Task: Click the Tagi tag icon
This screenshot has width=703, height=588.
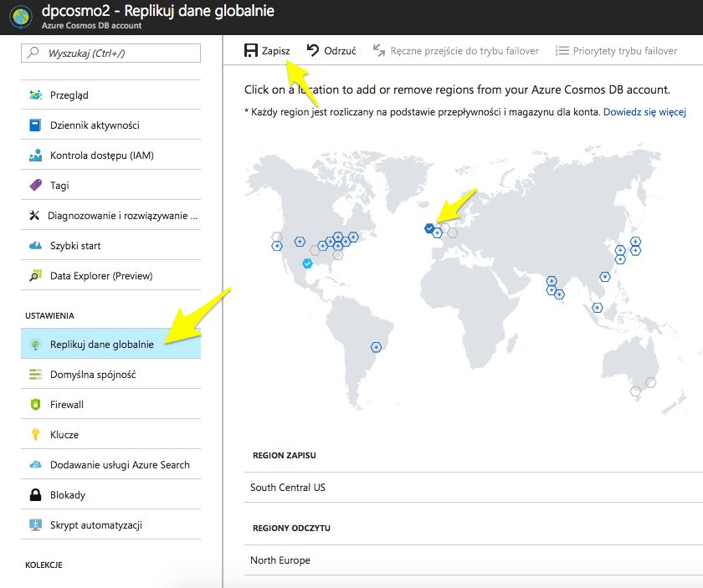Action: 35,186
